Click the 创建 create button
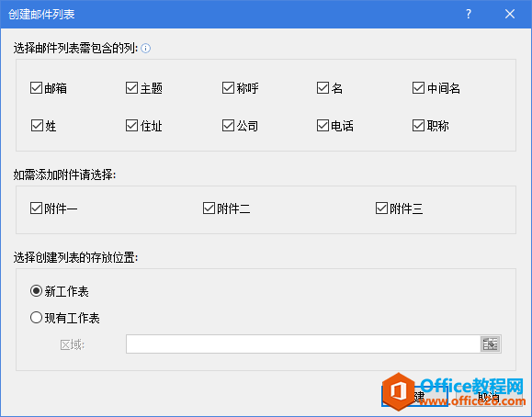532x417 pixels. [414, 396]
